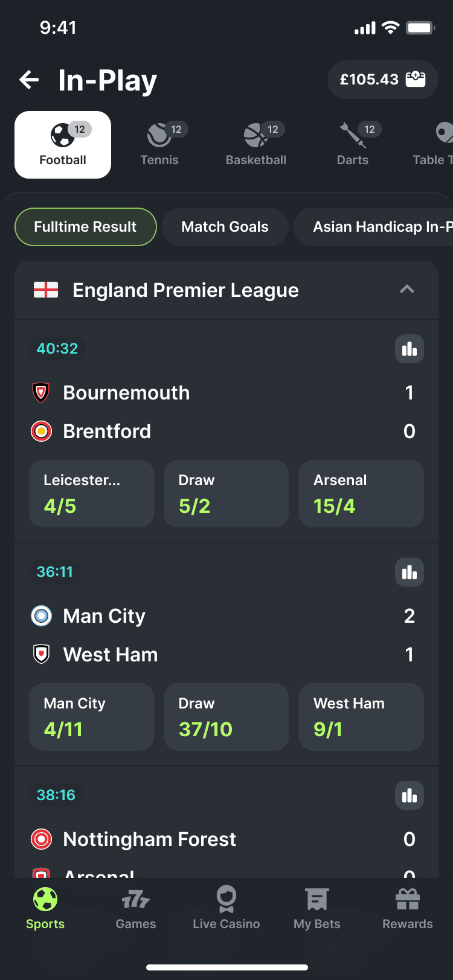Switch to Match Goals market filter
The width and height of the screenshot is (453, 980).
pos(225,227)
